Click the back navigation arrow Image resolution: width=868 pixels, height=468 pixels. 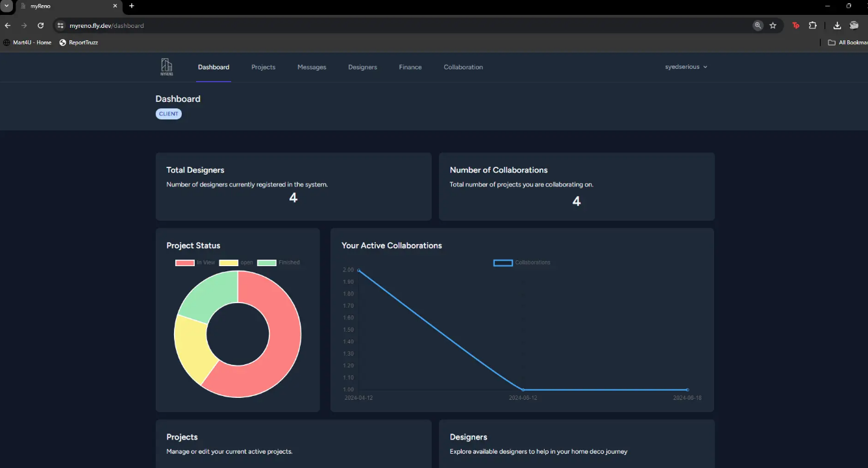coord(8,25)
